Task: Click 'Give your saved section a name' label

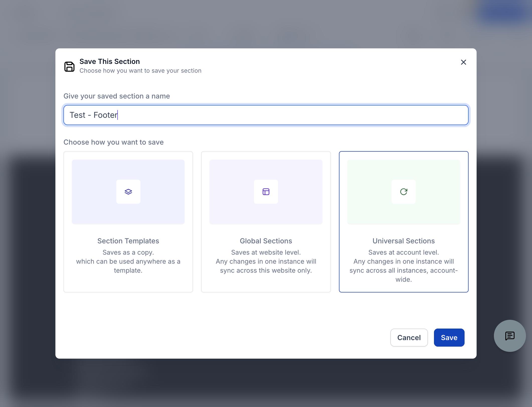Action: tap(117, 96)
